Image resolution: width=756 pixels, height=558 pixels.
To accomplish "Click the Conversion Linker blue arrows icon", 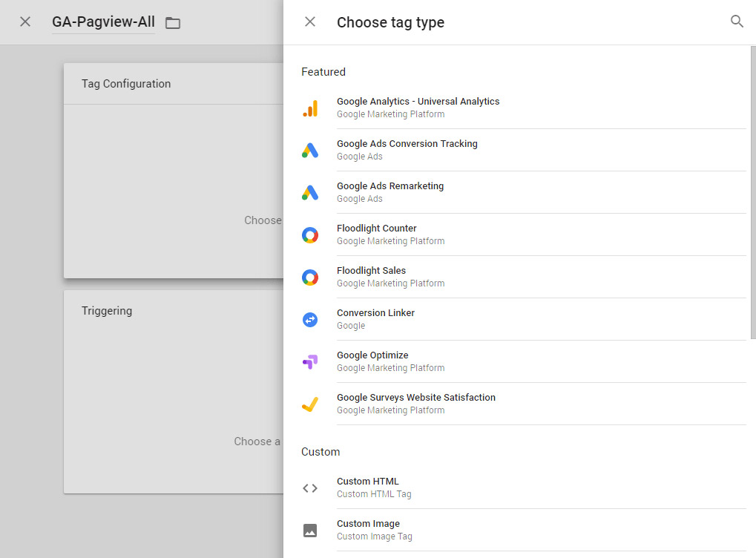I will pyautogui.click(x=310, y=319).
